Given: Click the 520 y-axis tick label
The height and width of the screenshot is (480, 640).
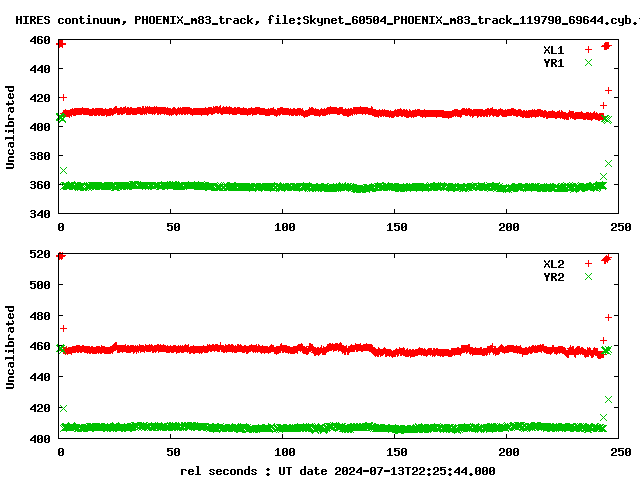Looking at the screenshot, I should point(40,254).
